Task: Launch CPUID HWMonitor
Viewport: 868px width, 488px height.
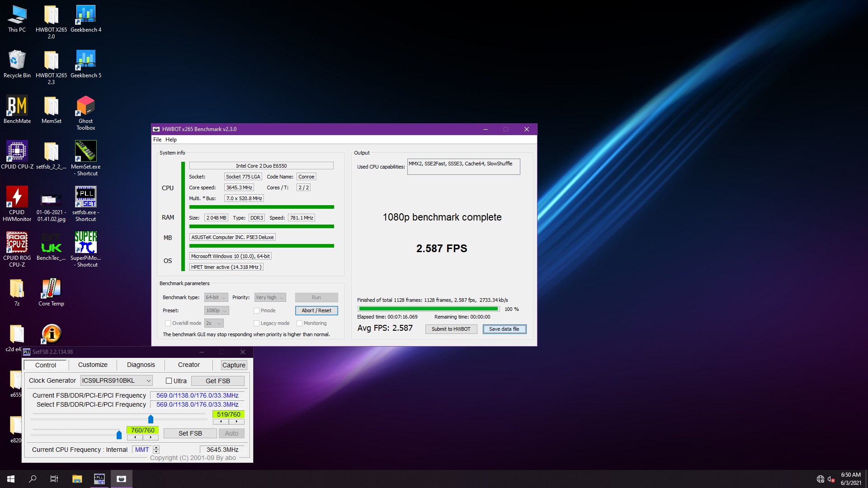Action: [17, 204]
